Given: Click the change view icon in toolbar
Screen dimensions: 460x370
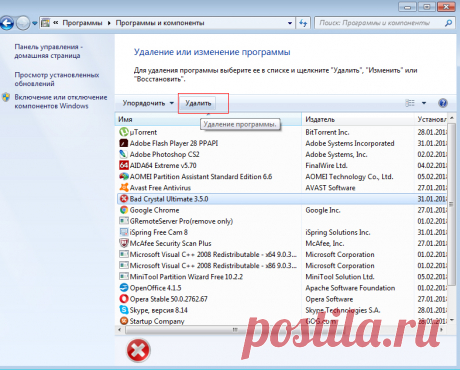Looking at the screenshot, I should click(x=410, y=103).
